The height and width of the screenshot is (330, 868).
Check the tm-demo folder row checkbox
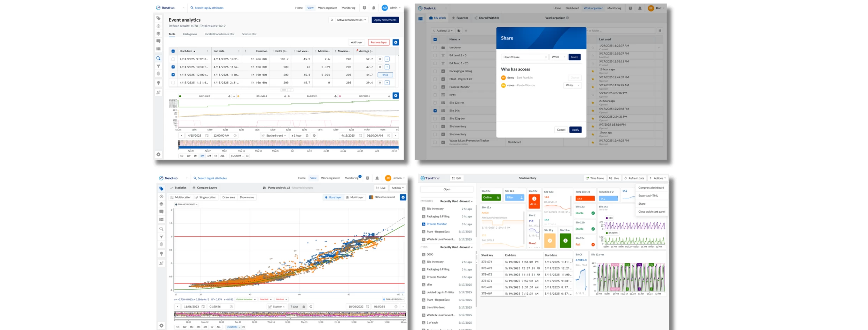click(435, 48)
